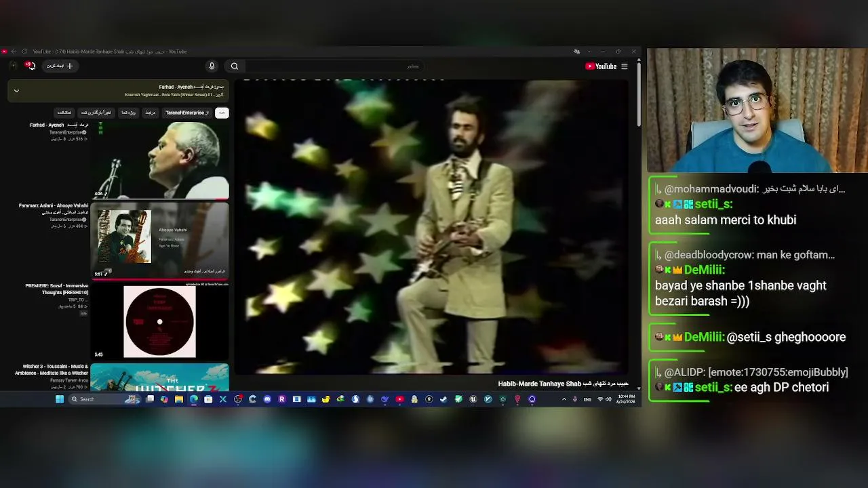Image resolution: width=868 pixels, height=488 pixels.
Task: Open the Steam taskbar icon
Action: point(443,399)
